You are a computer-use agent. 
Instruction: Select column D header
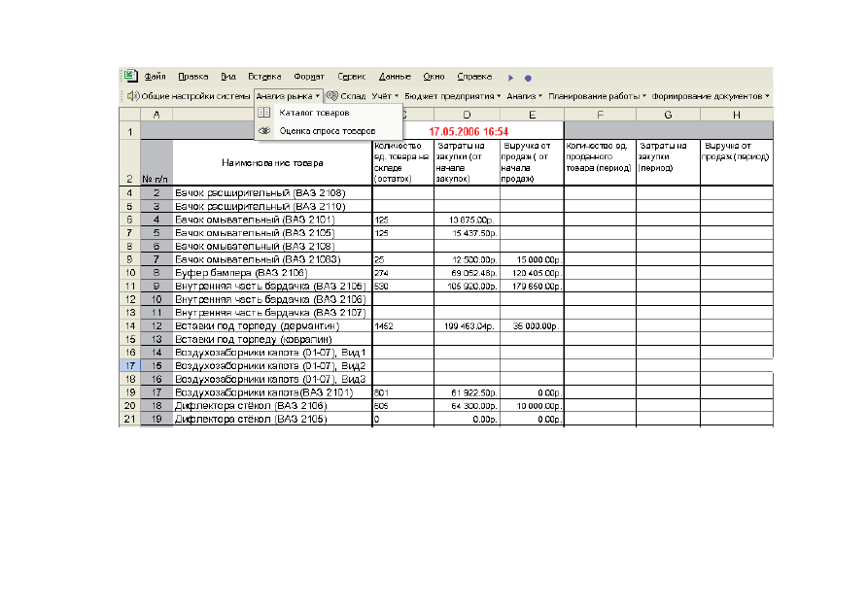467,115
